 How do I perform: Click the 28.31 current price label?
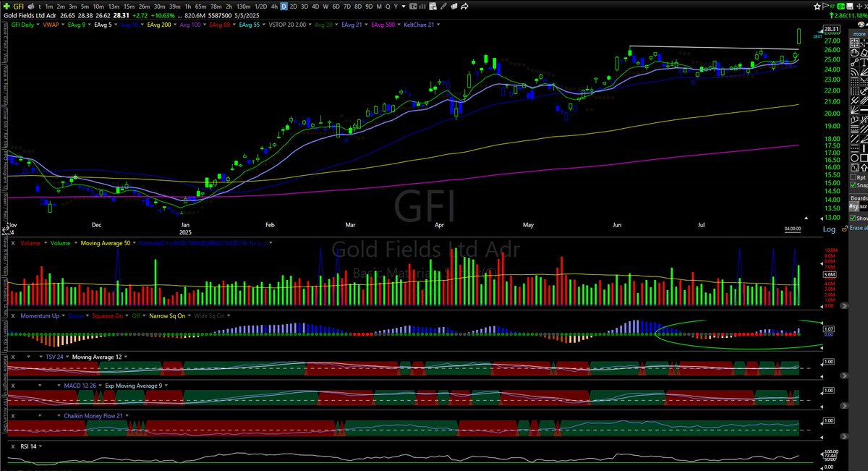click(x=832, y=29)
